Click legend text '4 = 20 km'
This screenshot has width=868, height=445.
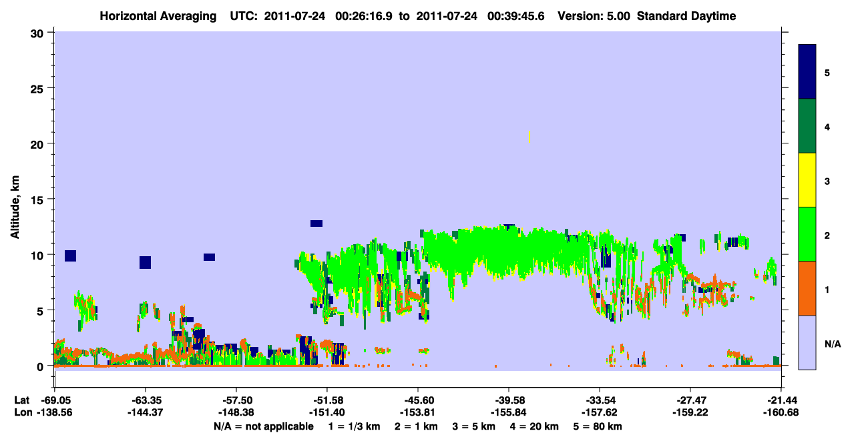click(x=535, y=426)
